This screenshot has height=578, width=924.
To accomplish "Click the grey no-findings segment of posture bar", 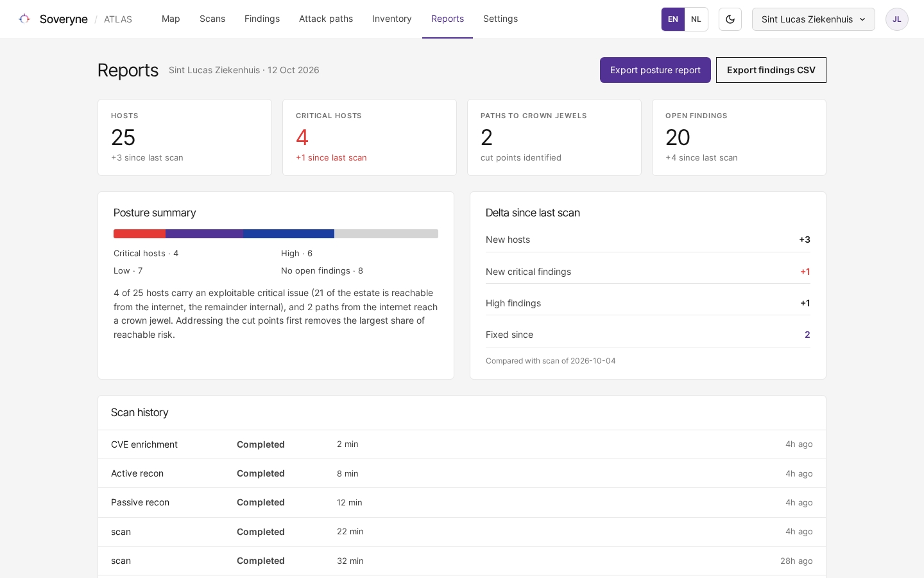I will pyautogui.click(x=386, y=234).
